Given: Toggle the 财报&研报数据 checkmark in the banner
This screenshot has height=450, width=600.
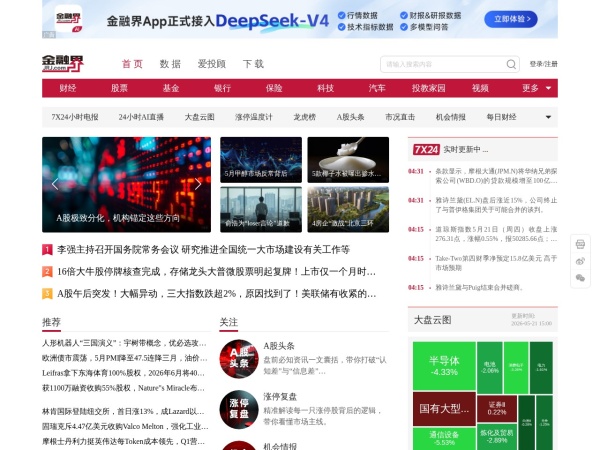Looking at the screenshot, I should click(x=404, y=15).
